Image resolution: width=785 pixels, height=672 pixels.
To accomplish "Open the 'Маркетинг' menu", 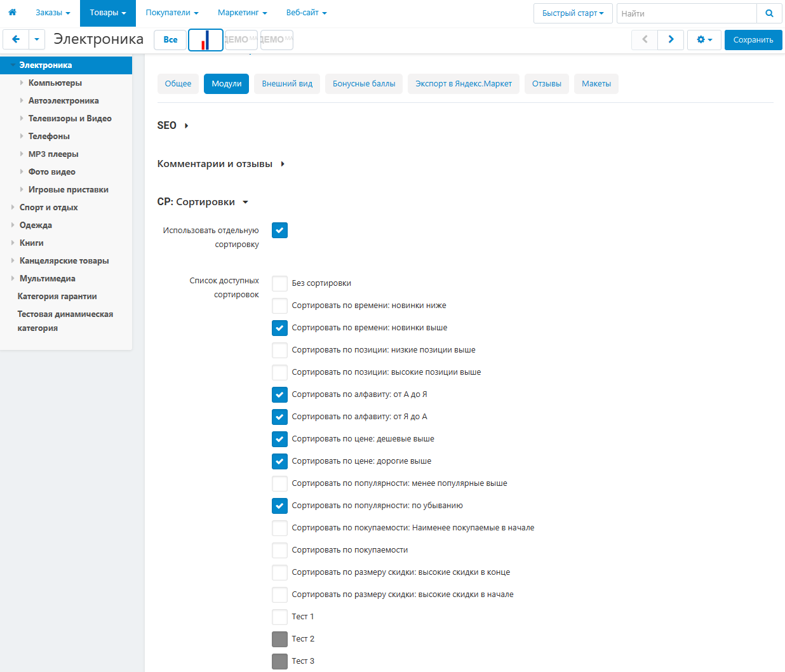I will [x=243, y=13].
